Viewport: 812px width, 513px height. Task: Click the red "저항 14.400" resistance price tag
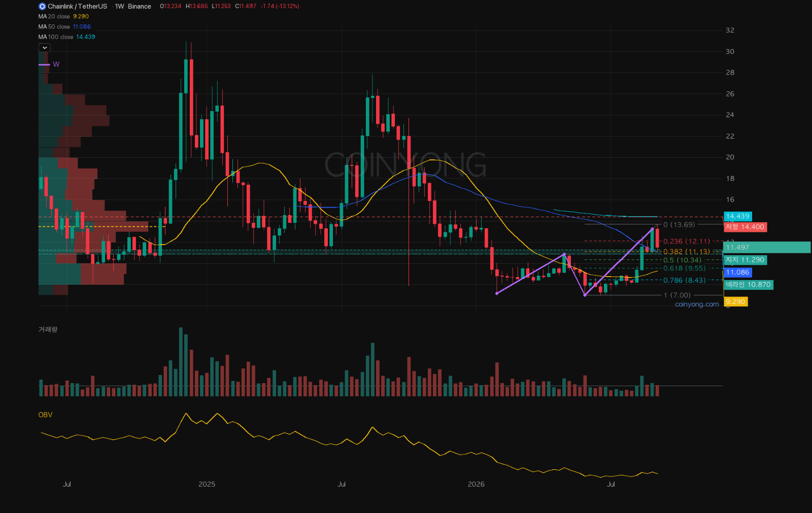click(x=745, y=227)
